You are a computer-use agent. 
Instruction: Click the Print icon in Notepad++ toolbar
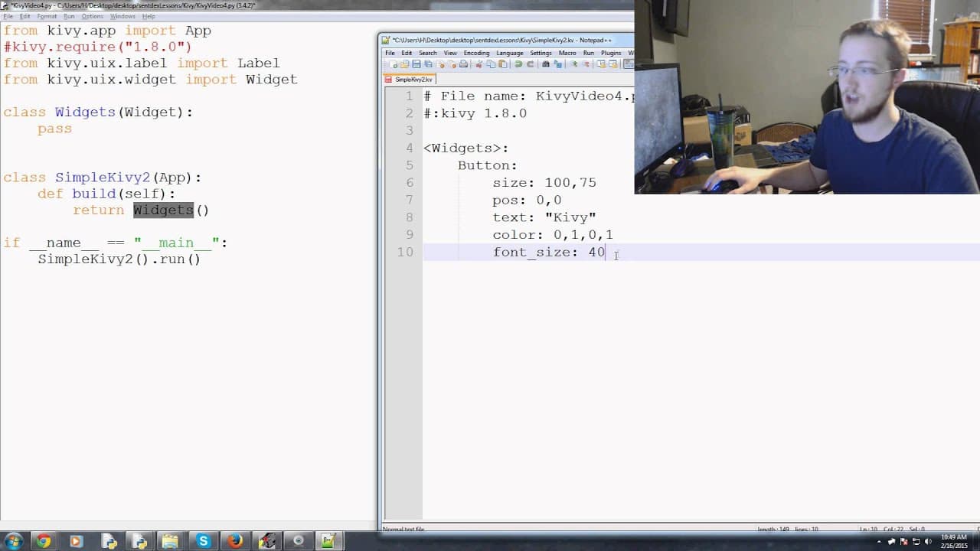coord(464,64)
